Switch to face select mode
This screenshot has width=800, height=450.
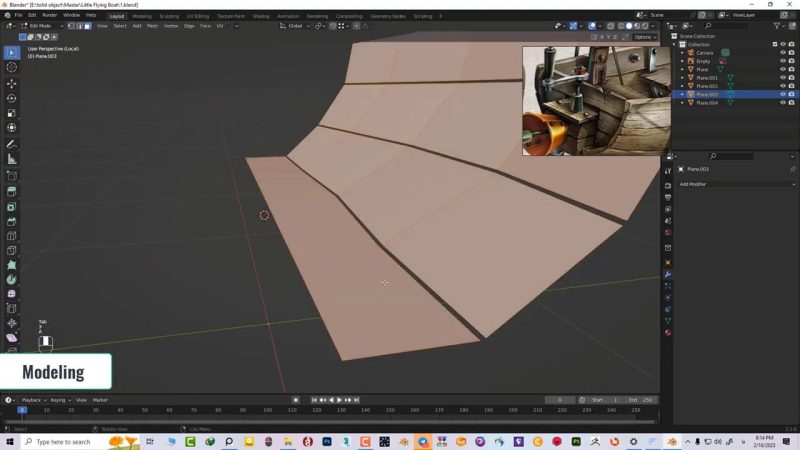tap(87, 26)
